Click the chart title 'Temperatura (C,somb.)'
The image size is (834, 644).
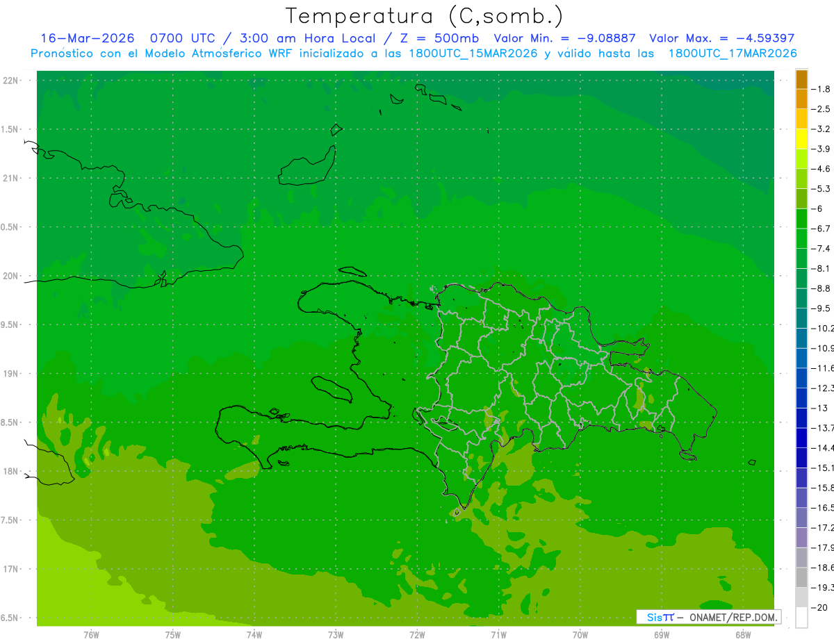point(424,15)
